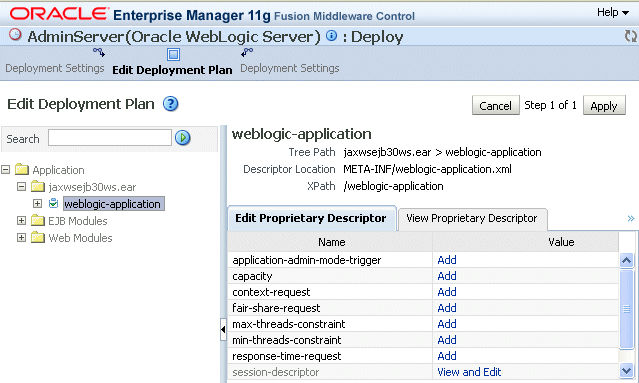Screen dimensions: 639x383
Task: Click the Cancel button
Action: (495, 106)
